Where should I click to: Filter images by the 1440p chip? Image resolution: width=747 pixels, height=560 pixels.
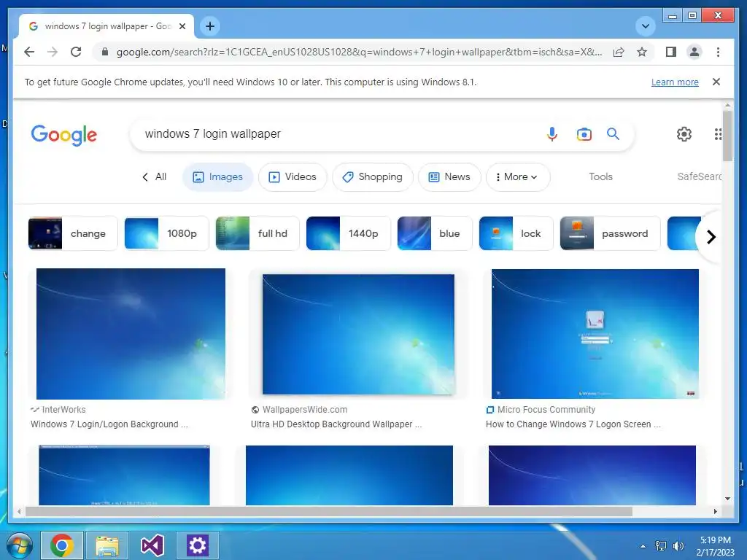click(348, 233)
